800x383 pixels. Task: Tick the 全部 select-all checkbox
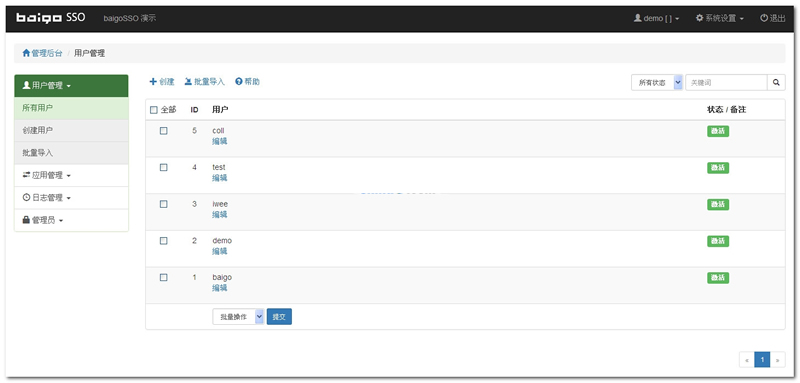[x=154, y=110]
